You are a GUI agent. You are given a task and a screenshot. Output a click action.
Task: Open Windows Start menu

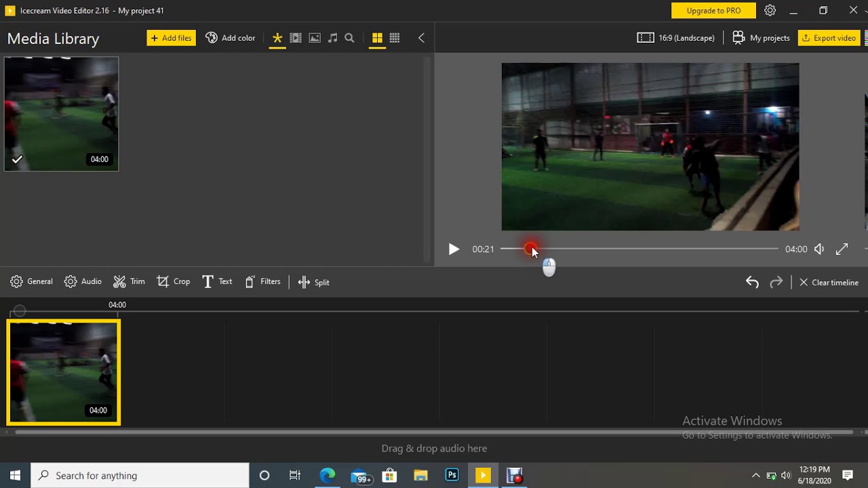[15, 475]
